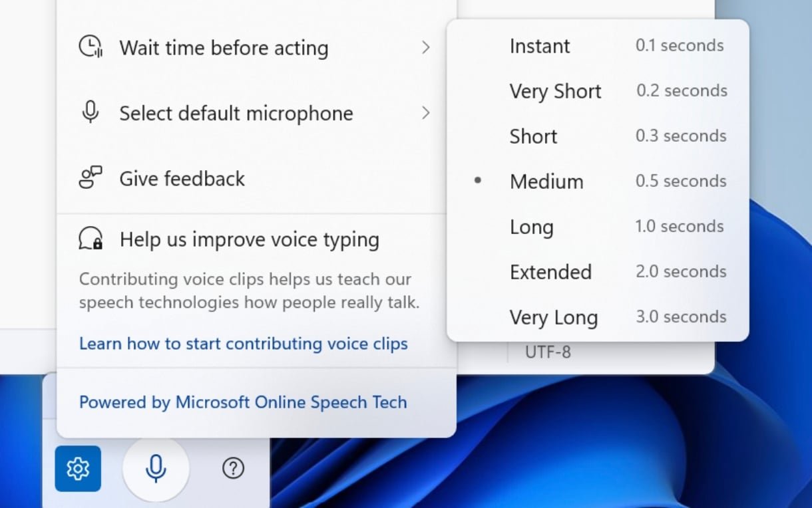Open Learn how to start contributing voice clips

click(243, 344)
